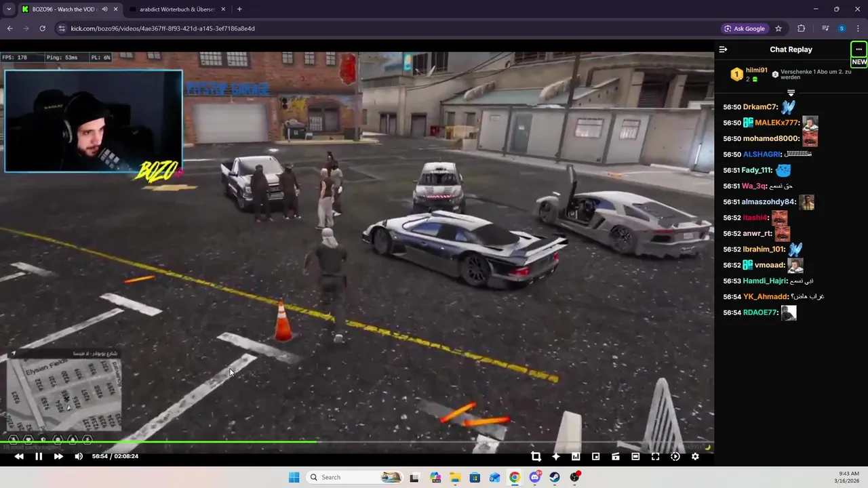Click username MALEKx777 in chat
This screenshot has width=868, height=488.
[776, 123]
